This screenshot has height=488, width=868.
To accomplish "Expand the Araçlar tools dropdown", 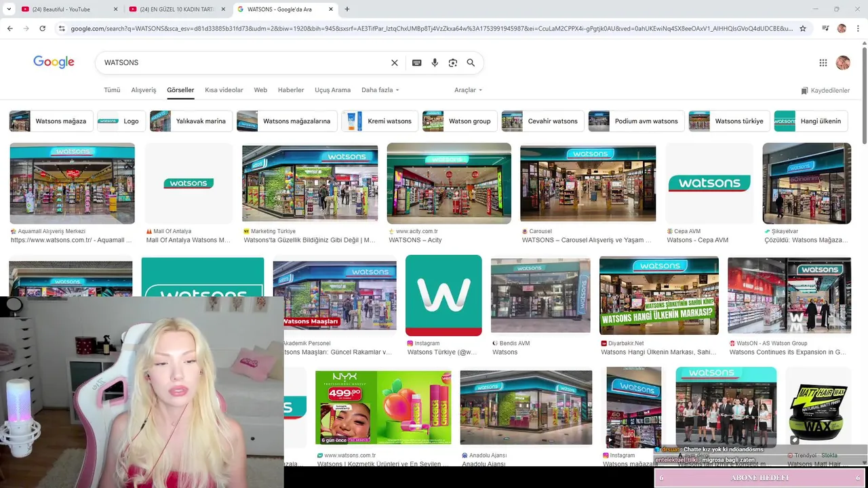I will click(468, 90).
